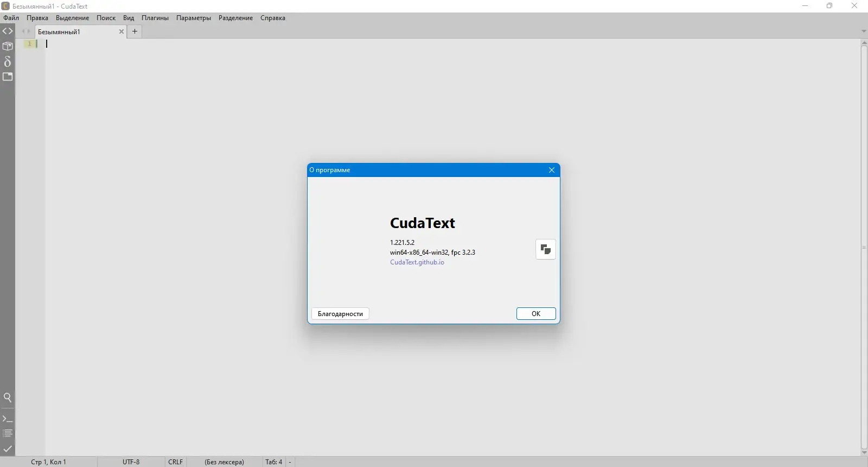Click line number 1 in gutter
Image resolution: width=868 pixels, height=467 pixels.
[29, 44]
